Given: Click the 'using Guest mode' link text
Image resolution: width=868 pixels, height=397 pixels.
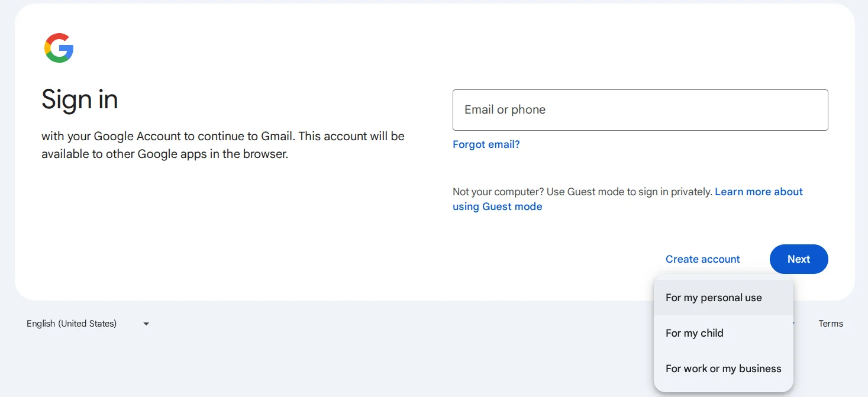Looking at the screenshot, I should pos(497,206).
